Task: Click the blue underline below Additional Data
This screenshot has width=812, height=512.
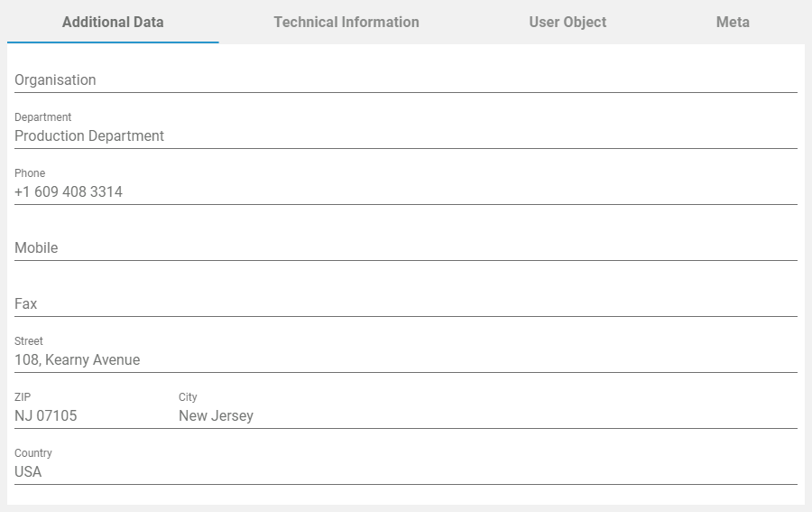Action: point(113,42)
